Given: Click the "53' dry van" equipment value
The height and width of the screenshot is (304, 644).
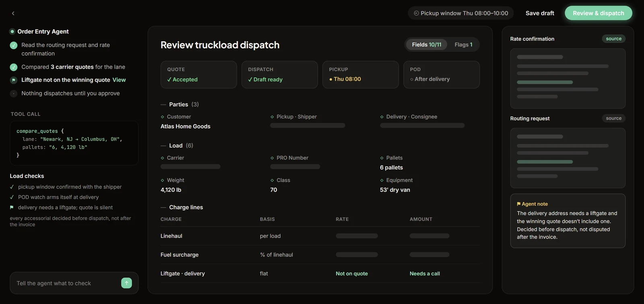Looking at the screenshot, I should tap(395, 190).
